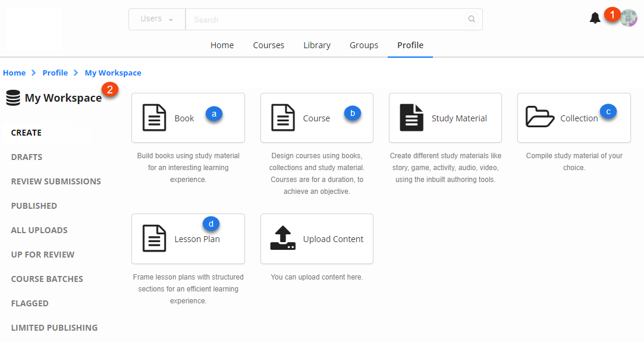
Task: Click the Upload Content tray icon
Action: click(283, 239)
